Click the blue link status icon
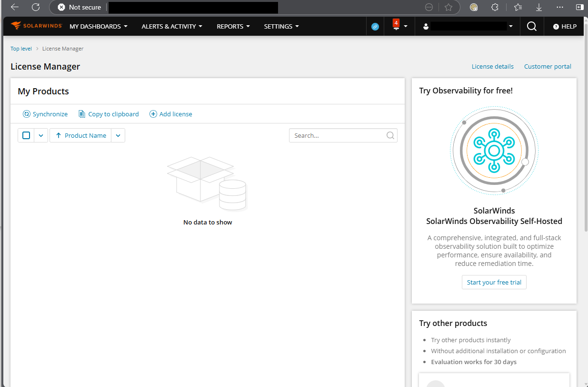The width and height of the screenshot is (588, 387). pyautogui.click(x=375, y=27)
